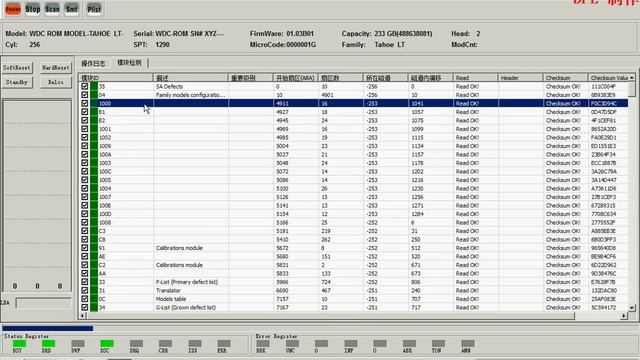Toggle the checkbox for module 1001
Screen dimensions: 640x360
84,129
